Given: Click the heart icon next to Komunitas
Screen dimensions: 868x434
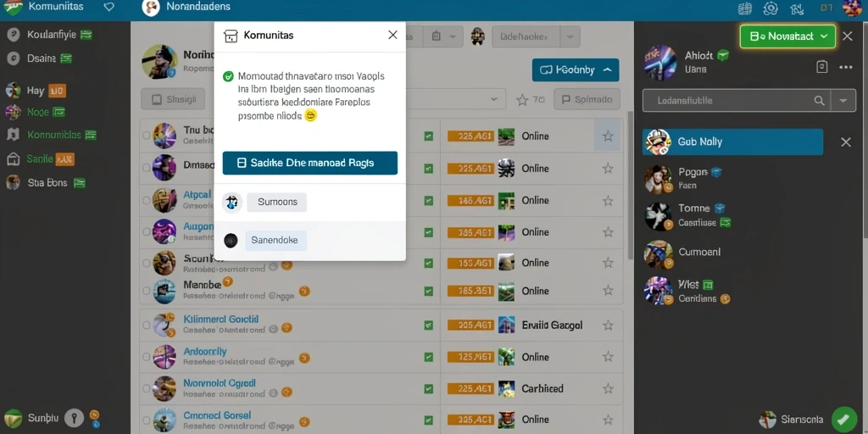Looking at the screenshot, I should pos(109,7).
